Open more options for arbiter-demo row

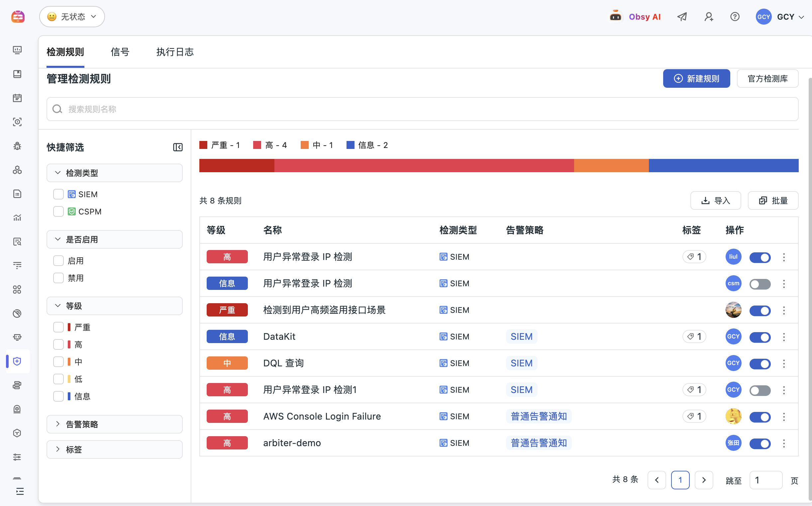point(784,443)
